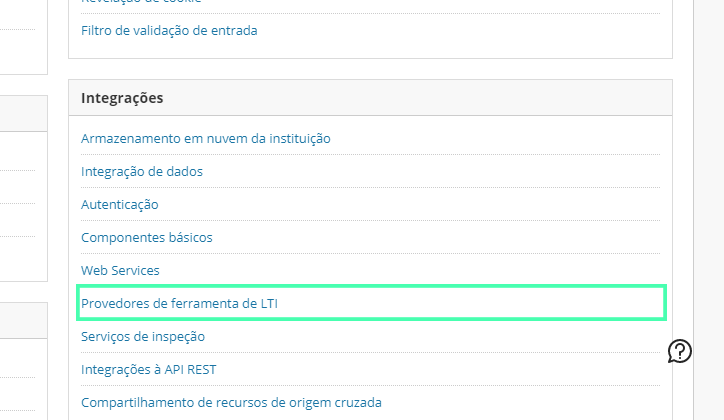Click the Web Services link
724x420 pixels.
click(120, 270)
